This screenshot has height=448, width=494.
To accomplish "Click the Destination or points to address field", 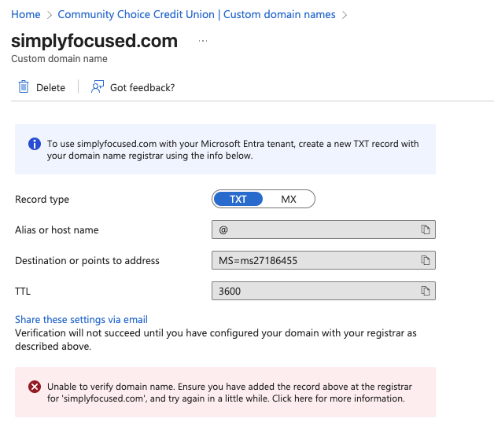I will 323,260.
